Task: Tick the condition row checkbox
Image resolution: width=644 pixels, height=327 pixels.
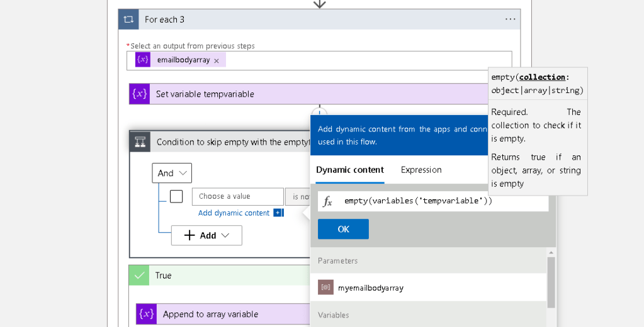Action: pyautogui.click(x=176, y=197)
